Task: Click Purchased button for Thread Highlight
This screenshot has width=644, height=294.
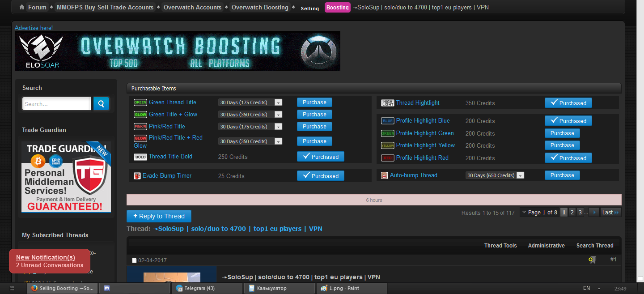Action: point(568,103)
